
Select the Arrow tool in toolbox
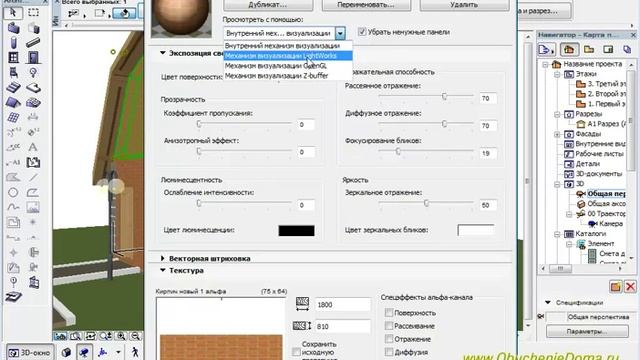pos(13,13)
